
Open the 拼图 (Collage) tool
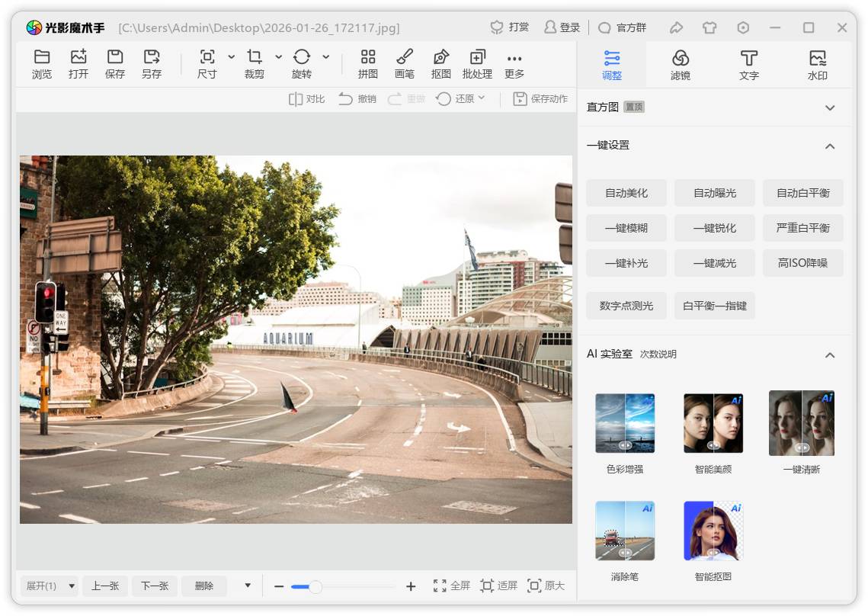368,57
